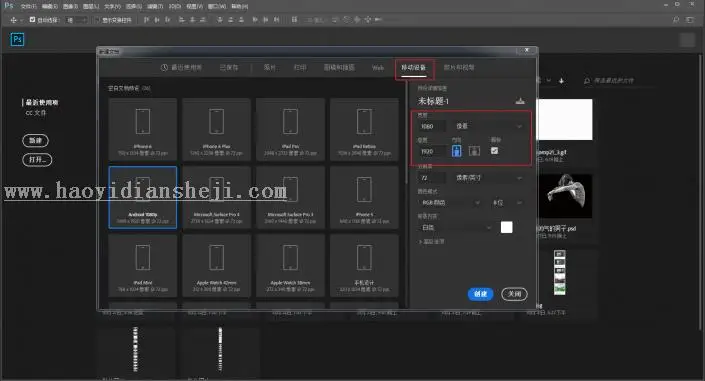Click the blue 创建 button

[480, 294]
